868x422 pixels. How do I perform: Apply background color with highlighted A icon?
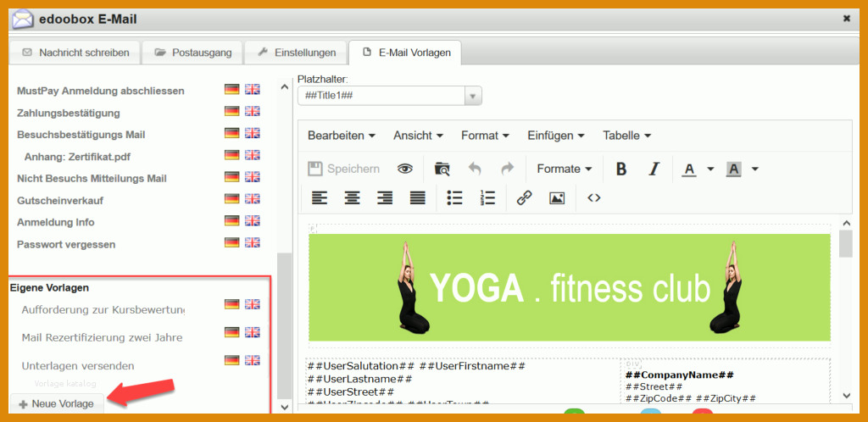click(x=733, y=169)
